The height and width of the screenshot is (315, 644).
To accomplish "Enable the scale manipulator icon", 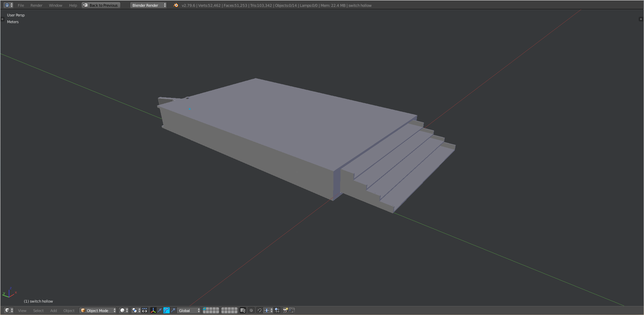I will [173, 310].
